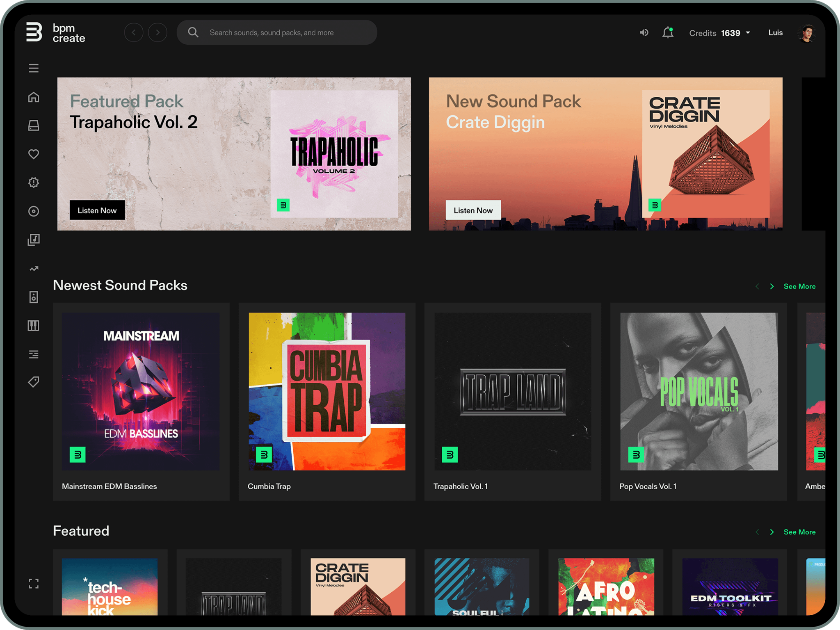
Task: Show next Newest Sound Packs with chevron
Action: tap(772, 286)
